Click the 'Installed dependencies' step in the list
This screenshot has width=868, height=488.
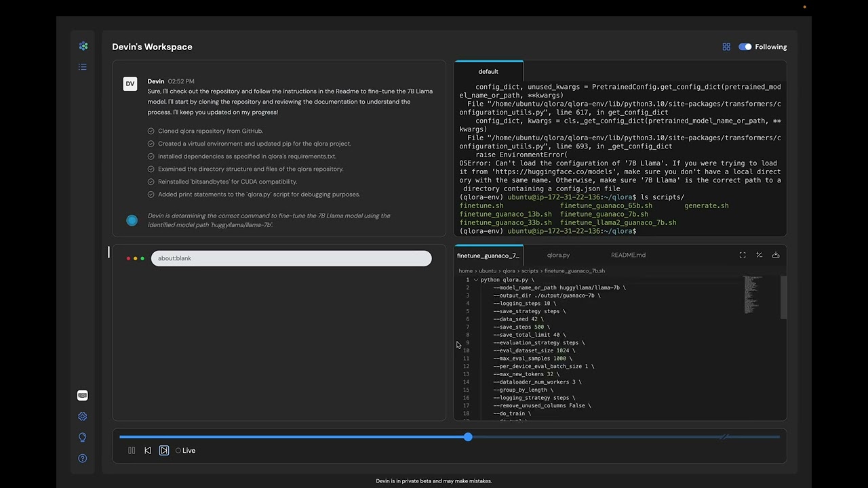(247, 157)
